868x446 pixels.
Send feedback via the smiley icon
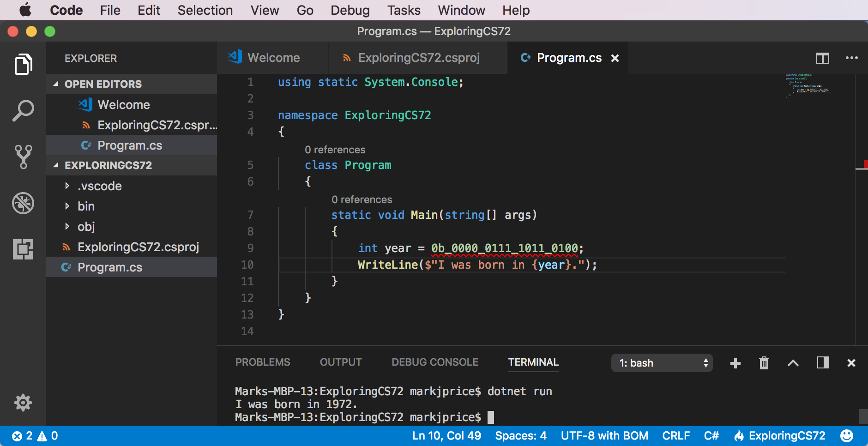(x=847, y=436)
